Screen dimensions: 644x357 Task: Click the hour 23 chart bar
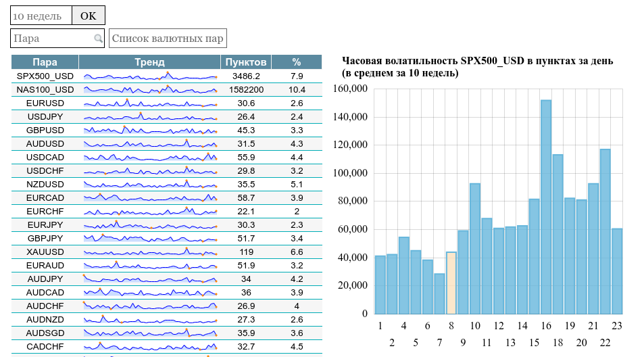pyautogui.click(x=617, y=271)
